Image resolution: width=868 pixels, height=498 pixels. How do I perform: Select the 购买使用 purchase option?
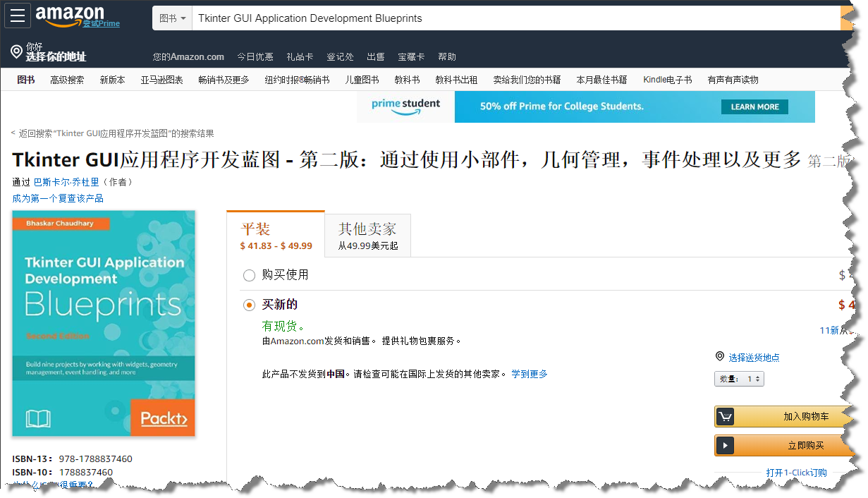249,275
